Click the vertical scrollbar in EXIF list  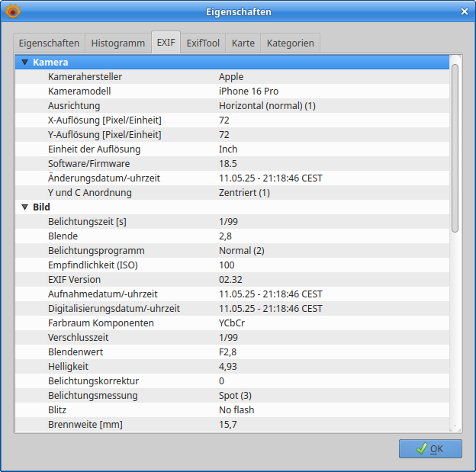pos(455,145)
